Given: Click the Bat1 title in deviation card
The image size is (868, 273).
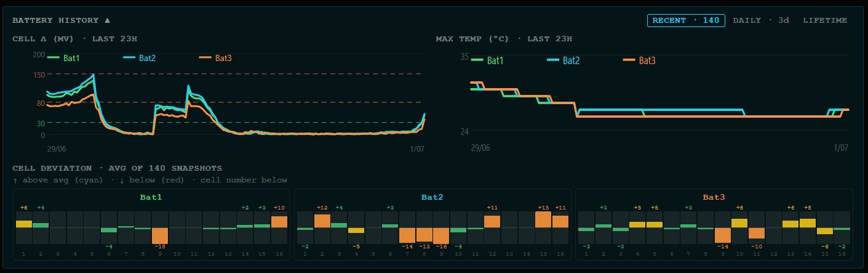Looking at the screenshot, I should pyautogui.click(x=151, y=198).
